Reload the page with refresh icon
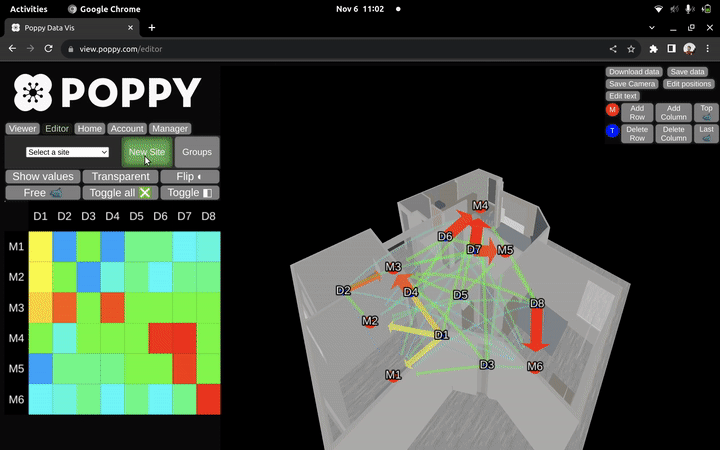 click(48, 49)
